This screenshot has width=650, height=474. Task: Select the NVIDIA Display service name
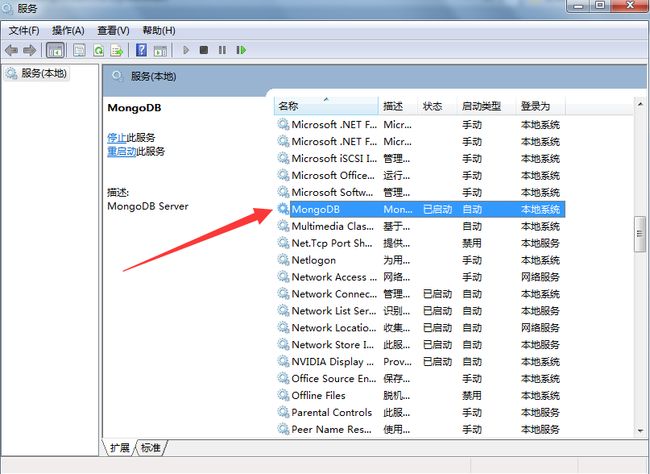tap(332, 362)
